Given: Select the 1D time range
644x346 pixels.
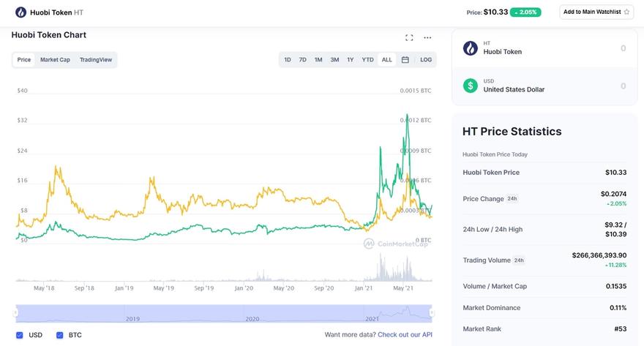Looking at the screenshot, I should [288, 60].
